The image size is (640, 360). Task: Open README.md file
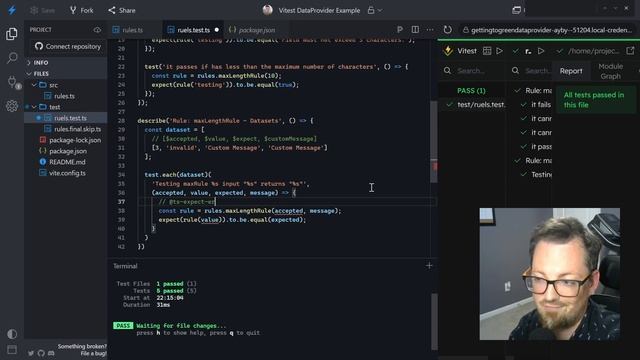67,162
